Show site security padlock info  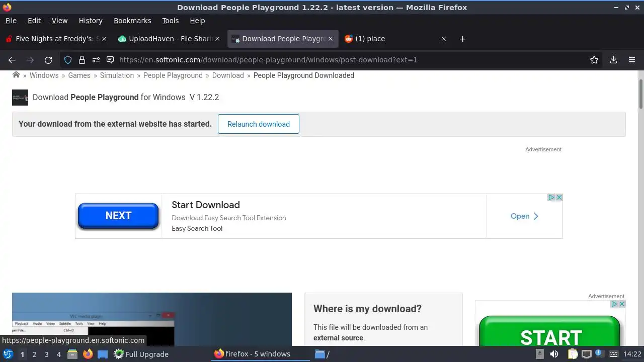coord(82,60)
